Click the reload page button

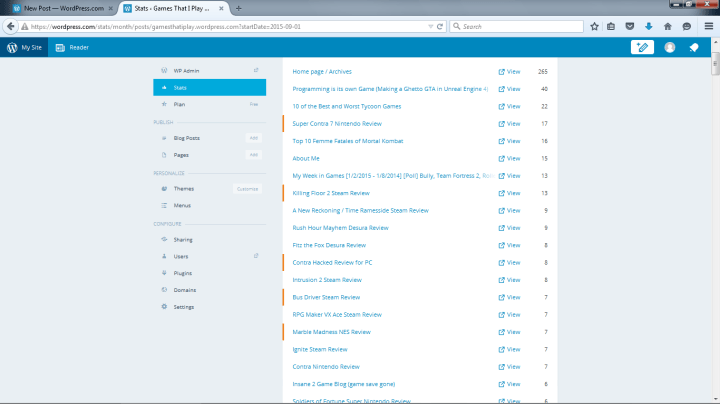coord(440,27)
